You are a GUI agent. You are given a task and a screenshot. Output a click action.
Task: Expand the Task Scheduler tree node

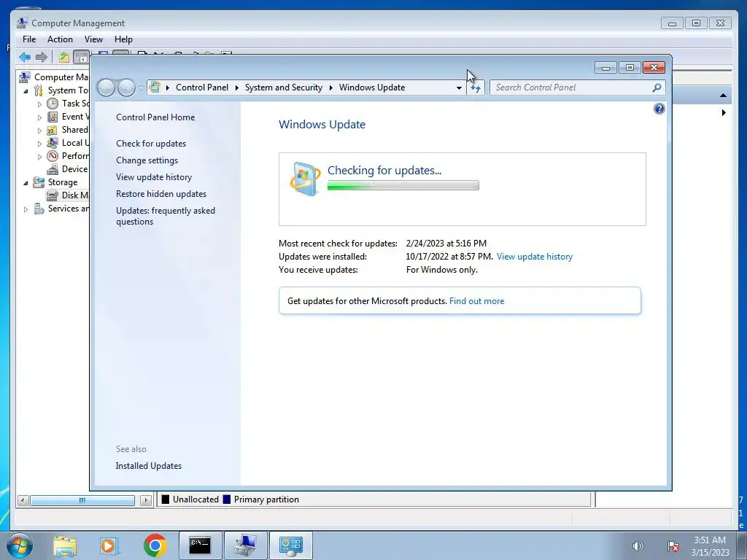[39, 104]
